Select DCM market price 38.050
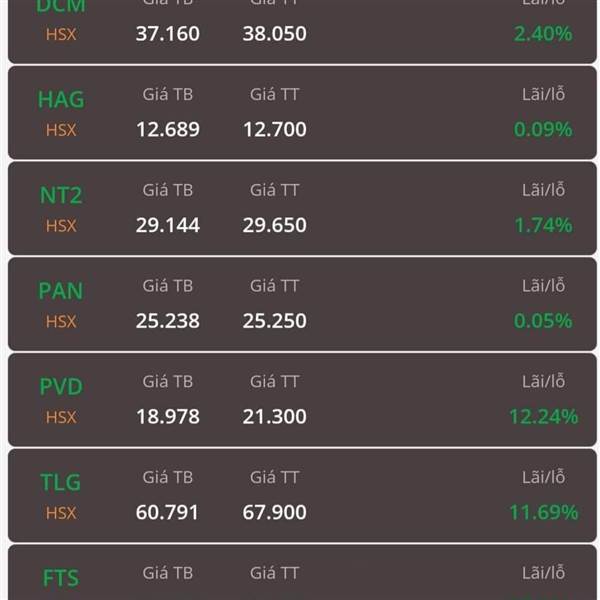The image size is (600, 600). [x=275, y=34]
